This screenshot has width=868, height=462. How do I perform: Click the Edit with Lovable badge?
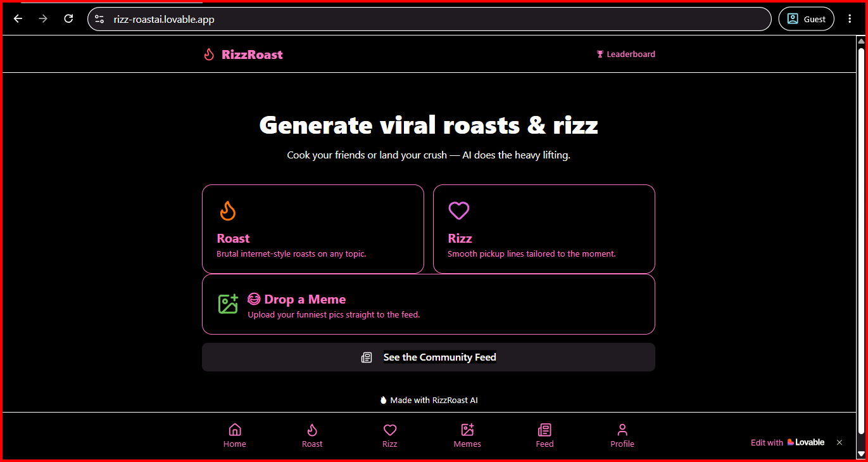pos(788,442)
